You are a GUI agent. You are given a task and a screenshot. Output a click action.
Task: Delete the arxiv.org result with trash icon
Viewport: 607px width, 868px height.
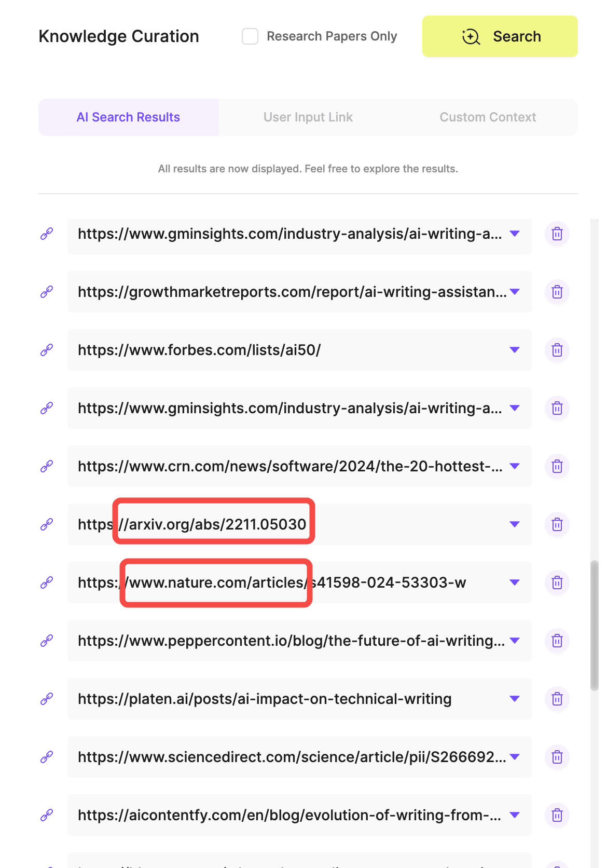[557, 524]
